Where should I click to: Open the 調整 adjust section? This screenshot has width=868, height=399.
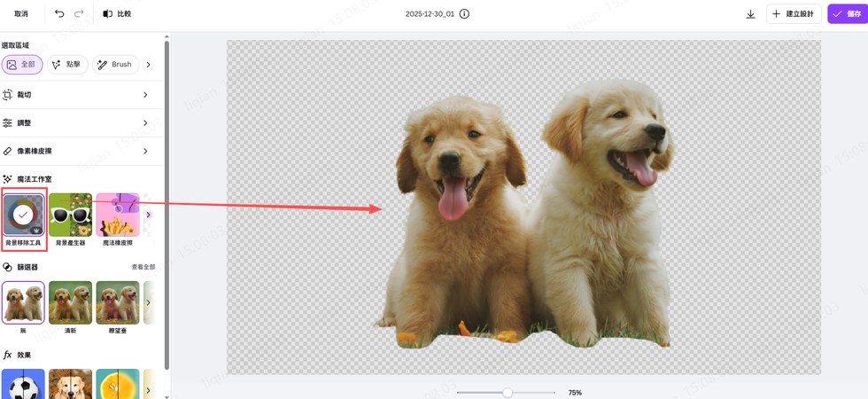point(81,123)
